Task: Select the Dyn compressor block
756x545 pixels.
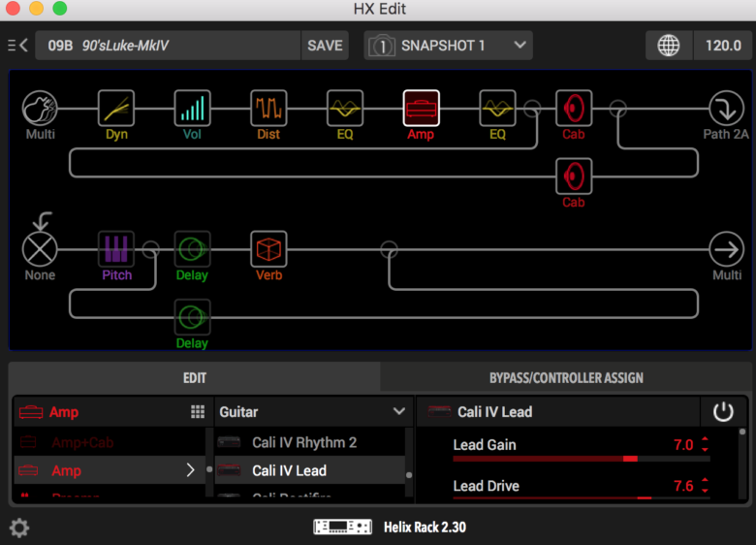Action: [116, 108]
